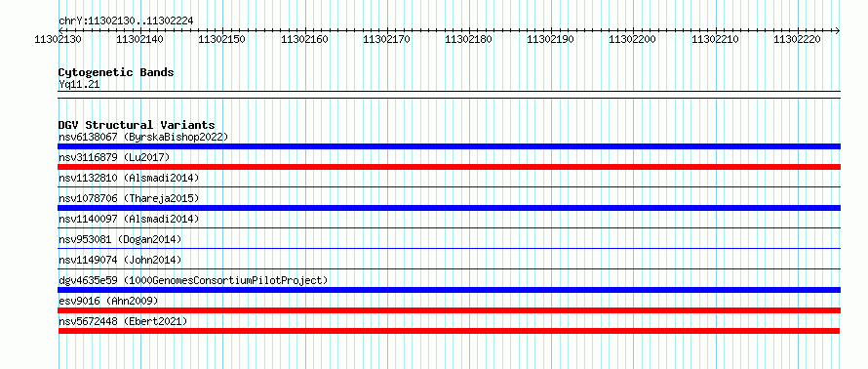The width and height of the screenshot is (868, 369).
Task: Click the chrY:11302130..11302224 region label
Action: (126, 21)
